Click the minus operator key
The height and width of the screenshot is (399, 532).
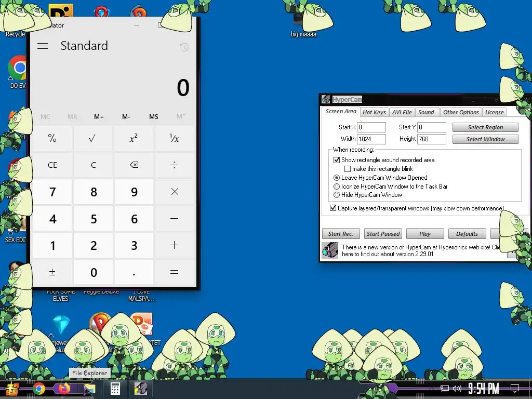coord(175,219)
